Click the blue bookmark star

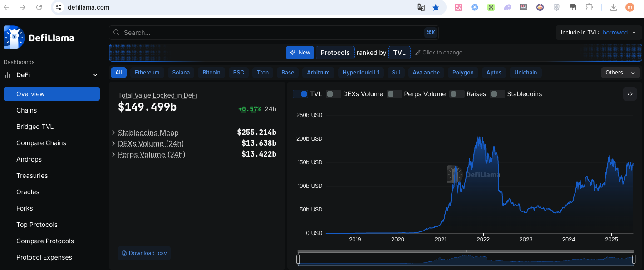click(436, 7)
